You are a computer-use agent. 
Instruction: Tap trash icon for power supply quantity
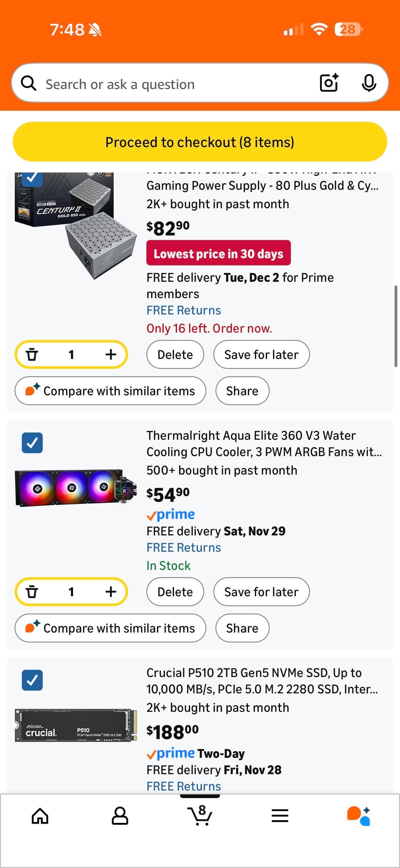[x=32, y=354]
